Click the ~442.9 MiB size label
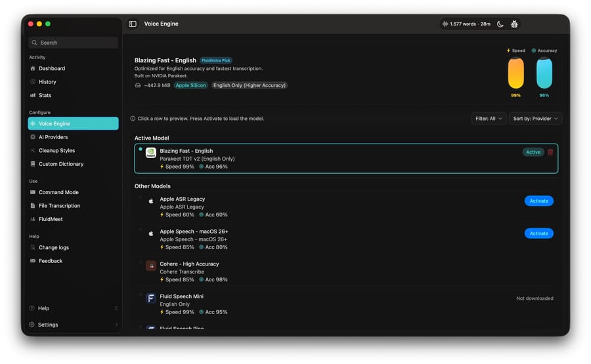 coord(157,85)
